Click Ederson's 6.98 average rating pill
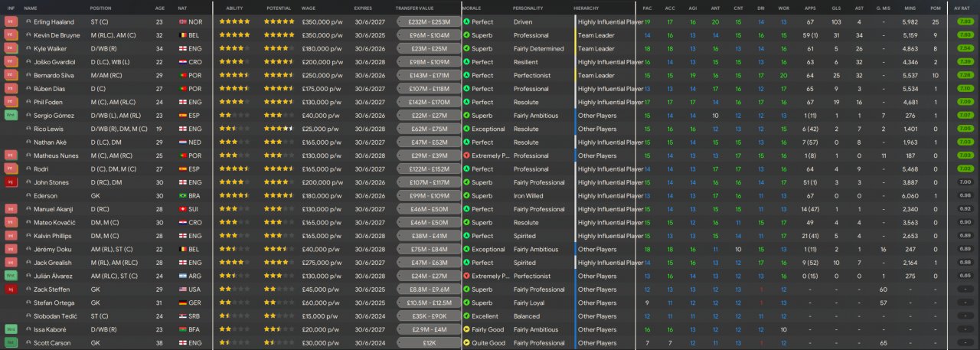Screen dimensions: 980x350 (x=965, y=196)
